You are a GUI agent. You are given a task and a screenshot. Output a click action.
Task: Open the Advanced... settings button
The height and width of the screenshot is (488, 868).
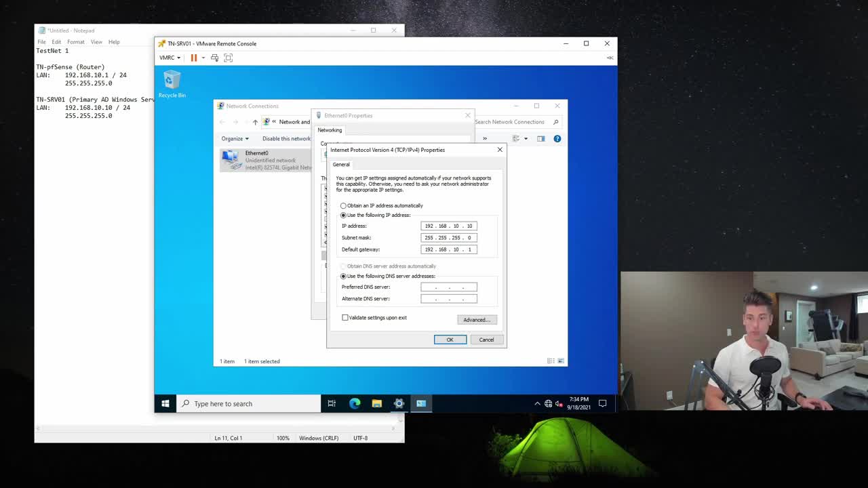477,320
